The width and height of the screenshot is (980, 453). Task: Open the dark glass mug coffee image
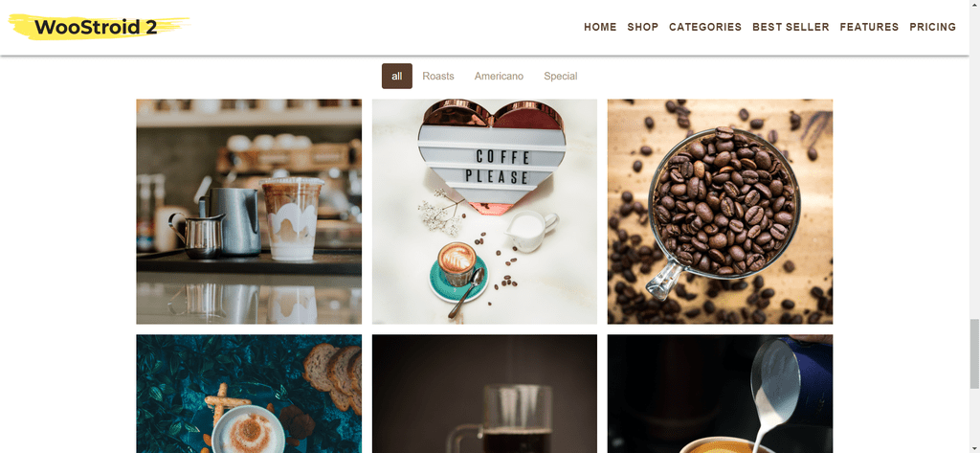point(484,394)
